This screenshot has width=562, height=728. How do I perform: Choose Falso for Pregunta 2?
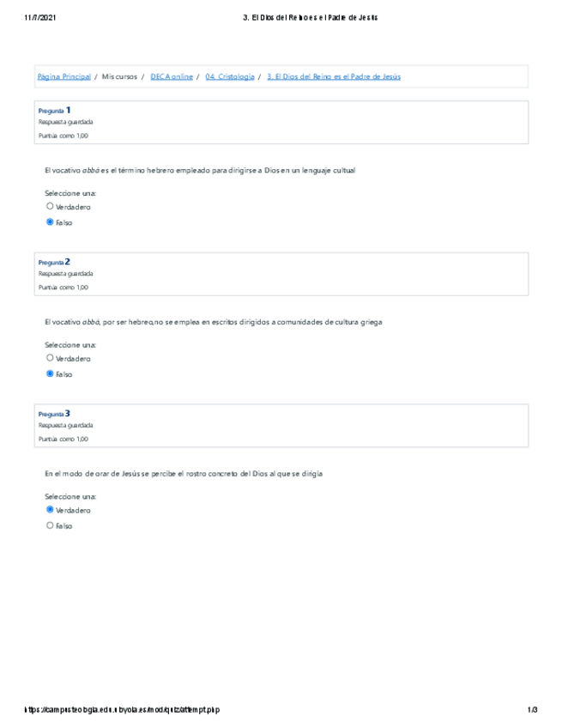(50, 374)
